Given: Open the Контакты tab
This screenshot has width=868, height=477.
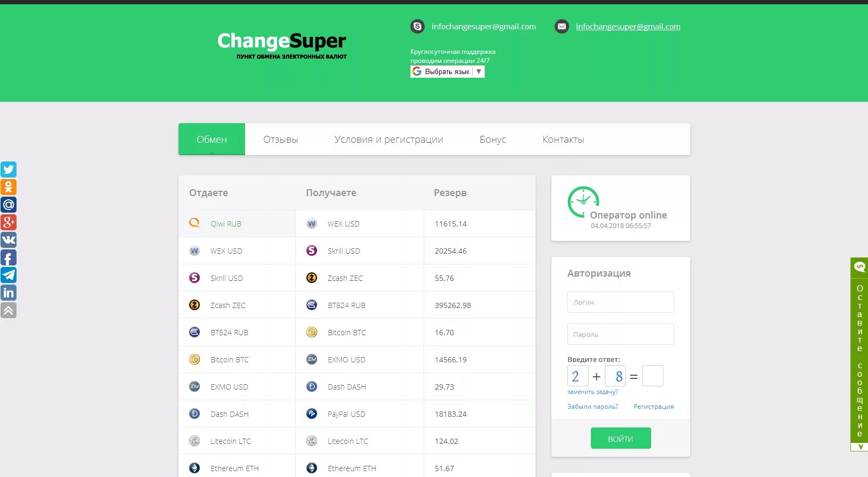Looking at the screenshot, I should coord(563,139).
